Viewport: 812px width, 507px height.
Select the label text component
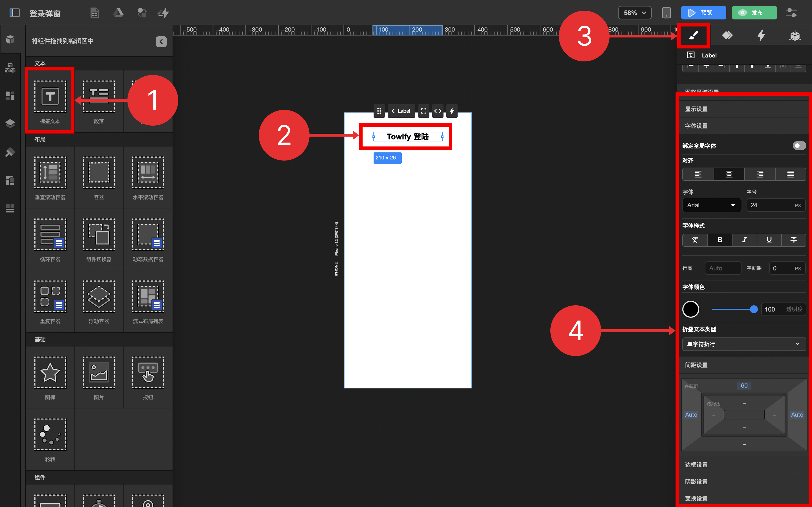50,97
